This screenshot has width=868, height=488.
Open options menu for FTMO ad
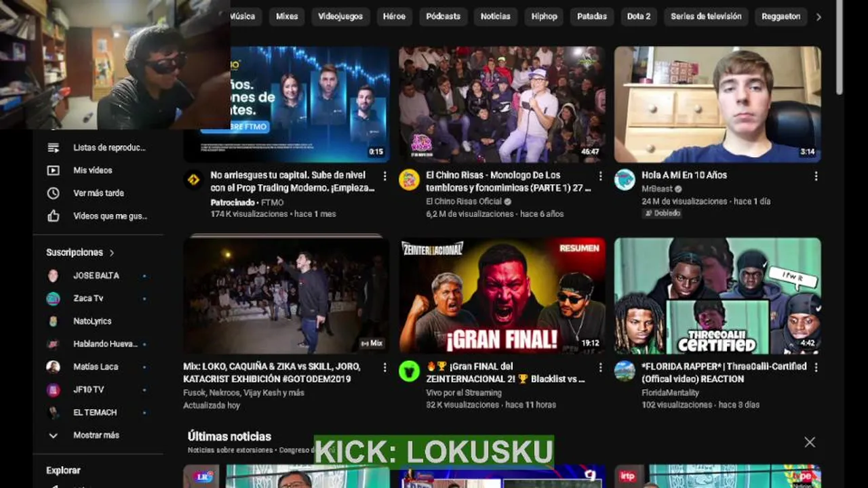tap(384, 176)
